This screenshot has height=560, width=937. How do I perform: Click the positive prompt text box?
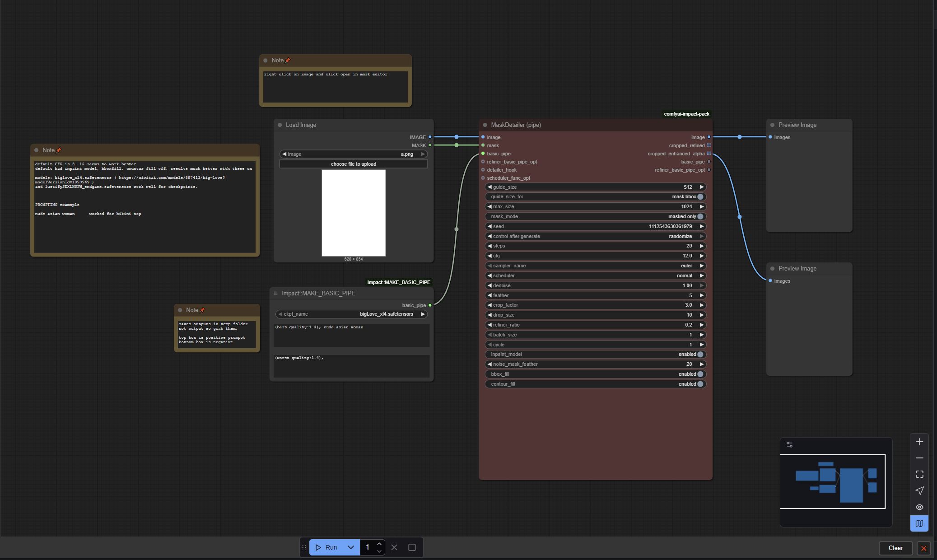[x=351, y=335]
